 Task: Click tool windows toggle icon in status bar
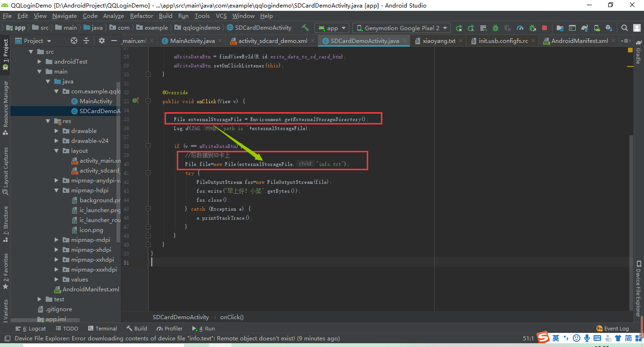(7, 338)
